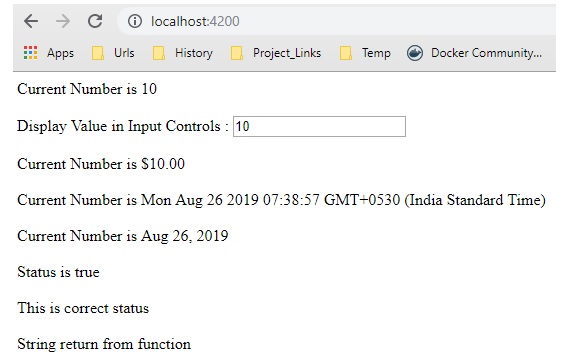
Task: Click the browser back arrow
Action: tap(31, 21)
